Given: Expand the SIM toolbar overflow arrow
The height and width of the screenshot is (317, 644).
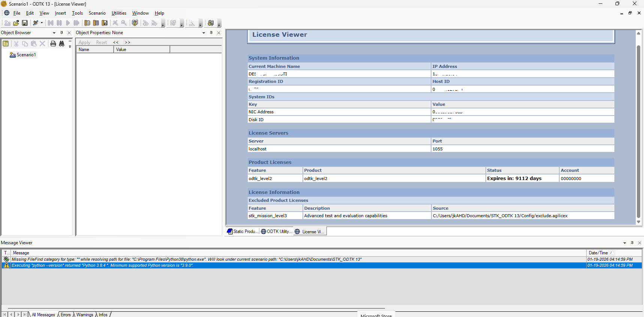Looking at the screenshot, I should tap(201, 24).
